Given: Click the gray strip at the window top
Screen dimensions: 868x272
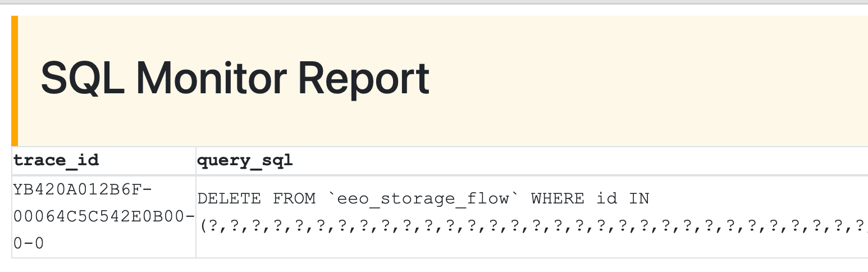Looking at the screenshot, I should point(434,2).
